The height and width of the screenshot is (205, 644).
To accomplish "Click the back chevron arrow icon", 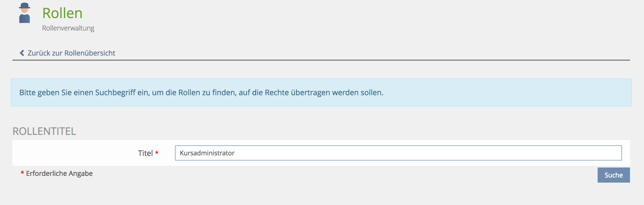I will coord(22,53).
